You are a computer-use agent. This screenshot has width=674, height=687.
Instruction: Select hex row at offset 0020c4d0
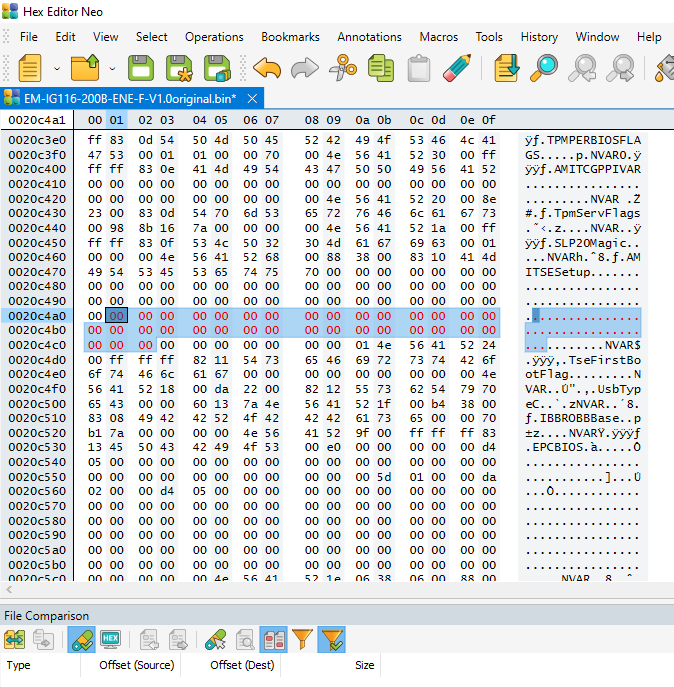tap(37, 360)
